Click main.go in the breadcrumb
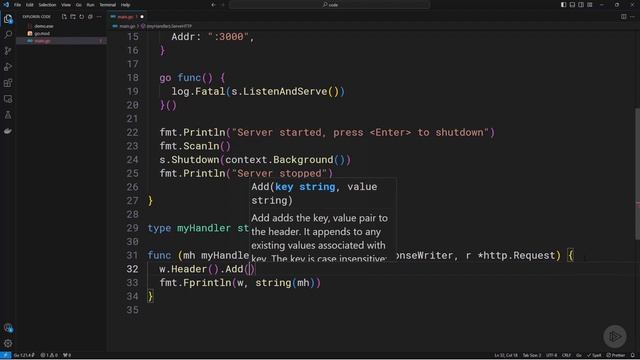Viewport: 640px width, 360px height. [127, 26]
